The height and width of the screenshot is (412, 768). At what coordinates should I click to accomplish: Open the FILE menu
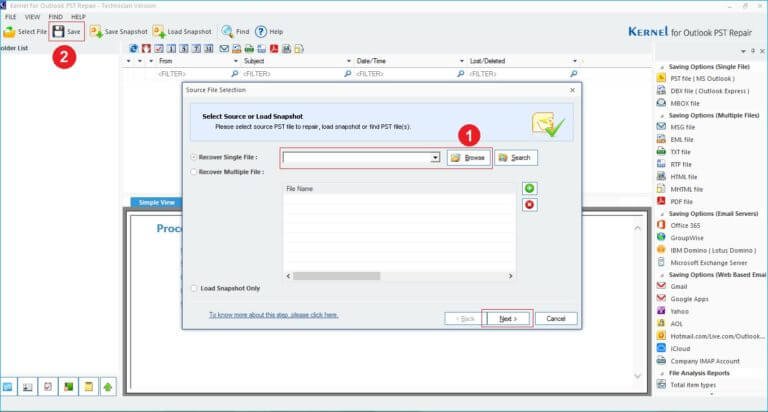pyautogui.click(x=10, y=17)
